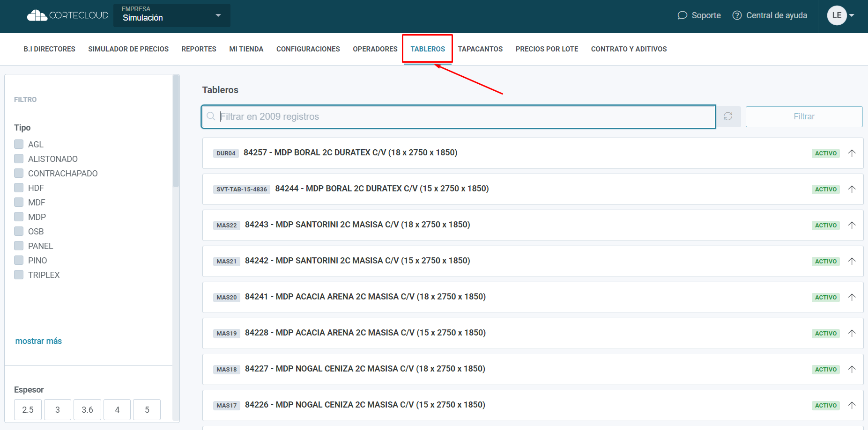Click the MAS22 code tag
868x430 pixels.
pos(227,226)
